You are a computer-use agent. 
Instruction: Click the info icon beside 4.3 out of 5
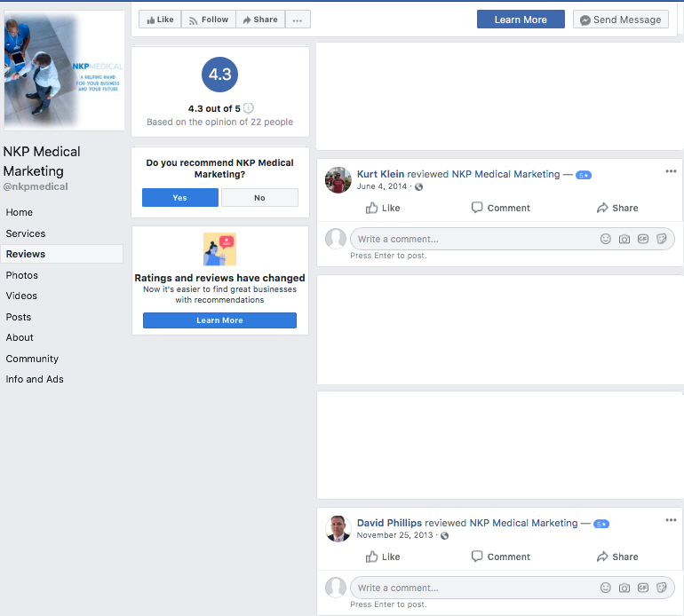pos(248,108)
